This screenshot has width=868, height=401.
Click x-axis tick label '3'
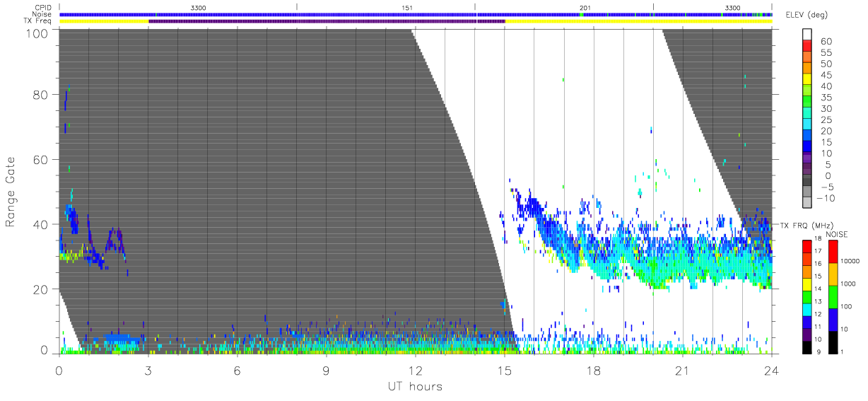[x=148, y=371]
